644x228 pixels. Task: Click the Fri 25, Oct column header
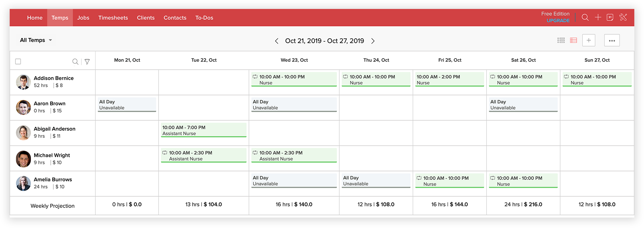[x=450, y=60]
